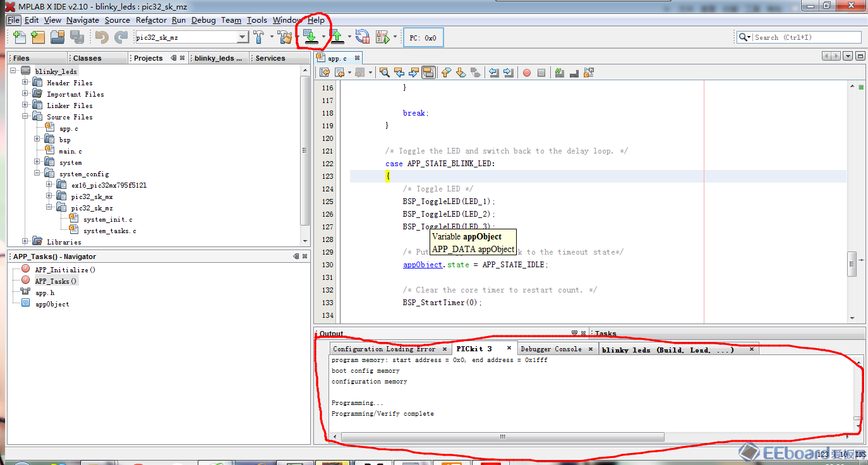Click APP_Initialize() in the Navigator
868x465 pixels.
pos(65,270)
